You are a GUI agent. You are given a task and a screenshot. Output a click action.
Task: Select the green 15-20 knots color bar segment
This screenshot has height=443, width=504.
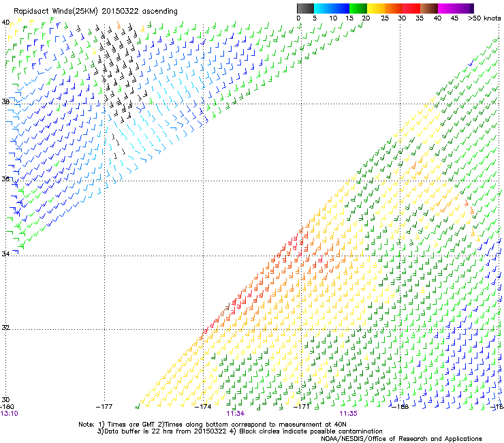coord(358,8)
